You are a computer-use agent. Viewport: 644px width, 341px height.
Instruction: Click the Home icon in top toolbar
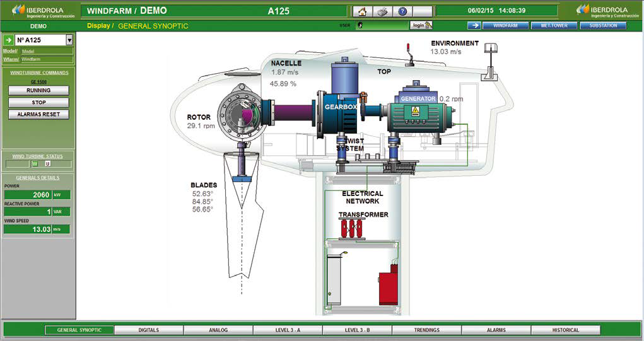[362, 11]
